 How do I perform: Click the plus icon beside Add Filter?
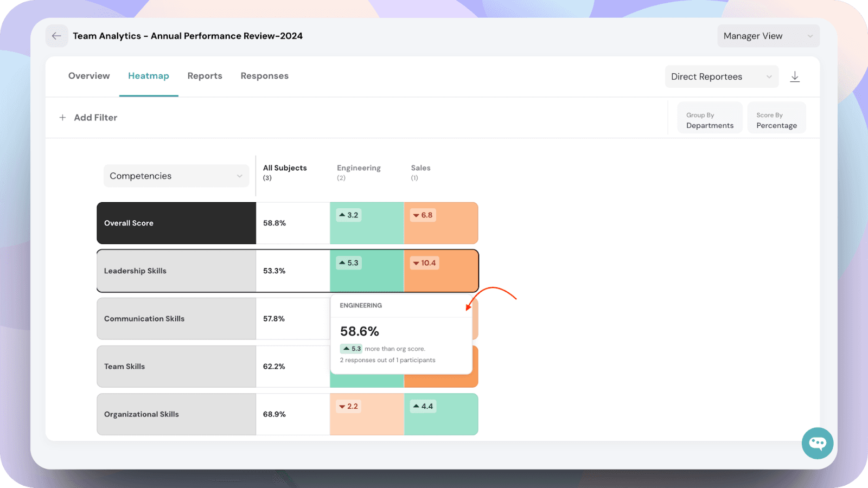click(x=62, y=118)
